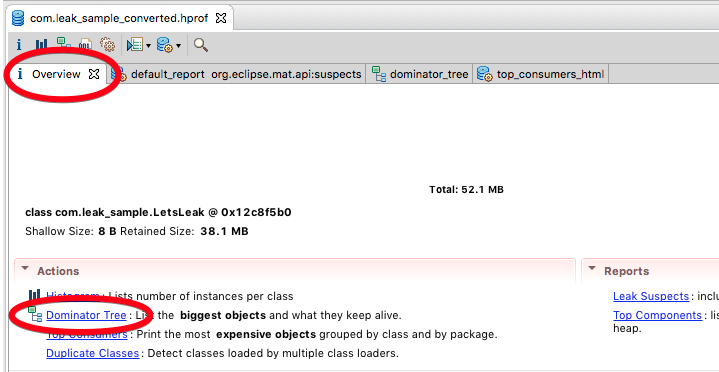
Task: Open the Dominator Tree toolbar icon
Action: click(63, 44)
